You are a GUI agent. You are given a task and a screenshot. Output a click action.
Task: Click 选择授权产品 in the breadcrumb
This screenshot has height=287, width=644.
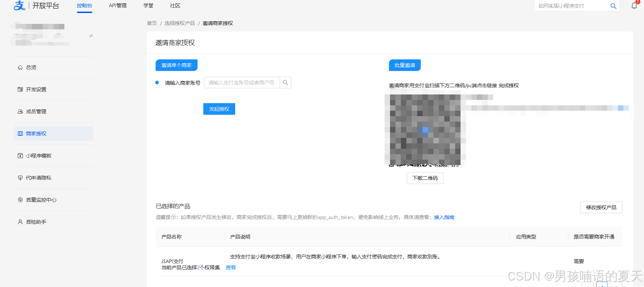click(180, 23)
